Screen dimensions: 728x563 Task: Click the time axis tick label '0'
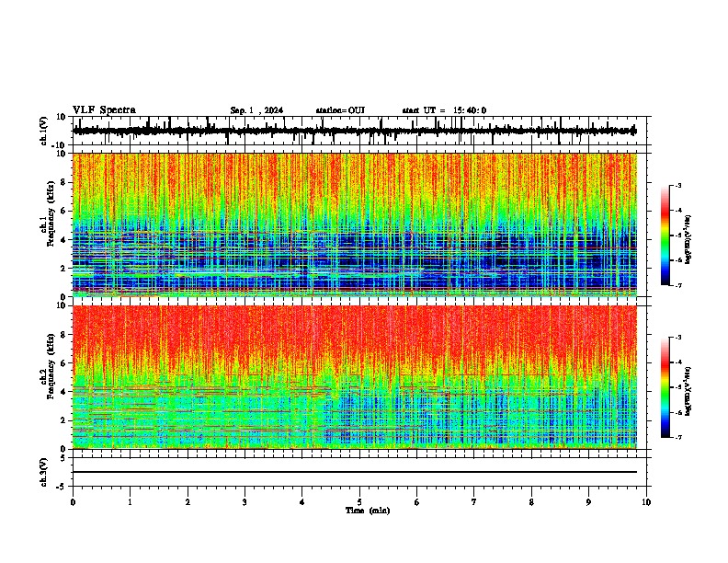pos(73,502)
